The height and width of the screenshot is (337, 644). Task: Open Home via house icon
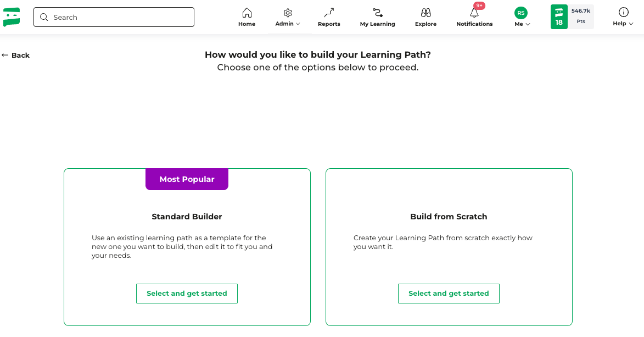pyautogui.click(x=247, y=13)
